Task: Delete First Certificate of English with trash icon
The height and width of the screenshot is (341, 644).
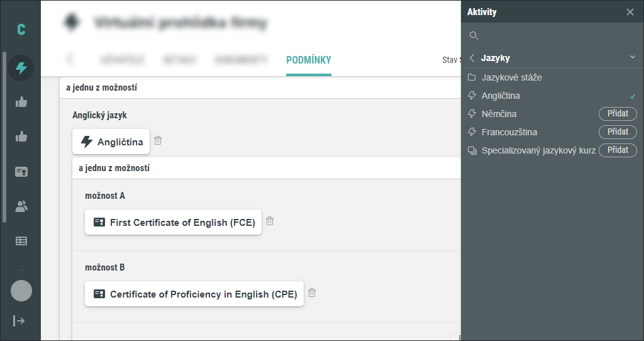Action: [x=270, y=221]
